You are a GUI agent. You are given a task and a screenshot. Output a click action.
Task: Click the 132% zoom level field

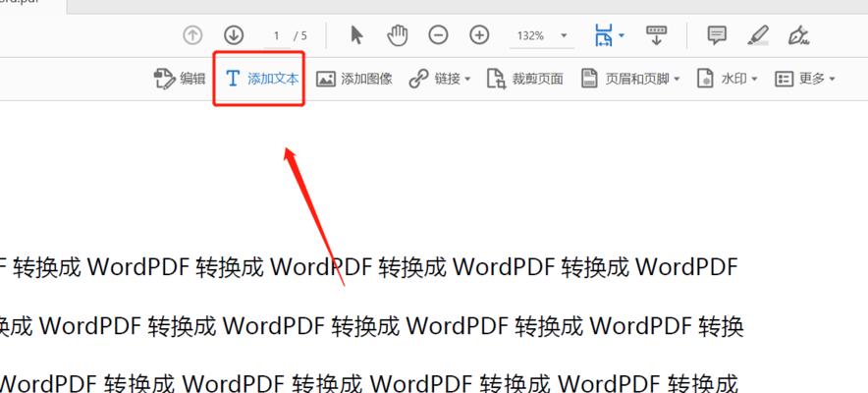coord(530,36)
